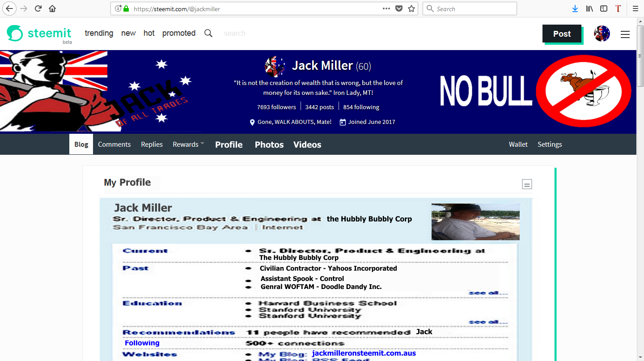Viewport: 644px width, 361px height.
Task: Click the Steemit search magnifier icon
Action: coord(208,33)
